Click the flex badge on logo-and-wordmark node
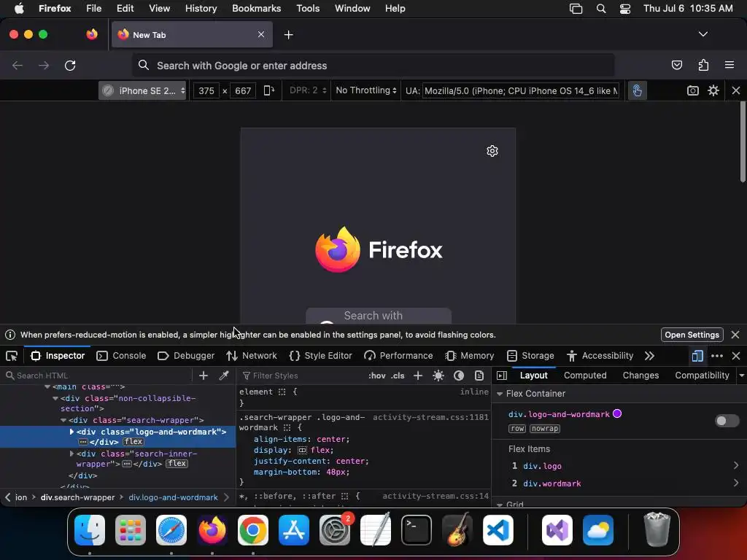The image size is (747, 560). point(133,442)
